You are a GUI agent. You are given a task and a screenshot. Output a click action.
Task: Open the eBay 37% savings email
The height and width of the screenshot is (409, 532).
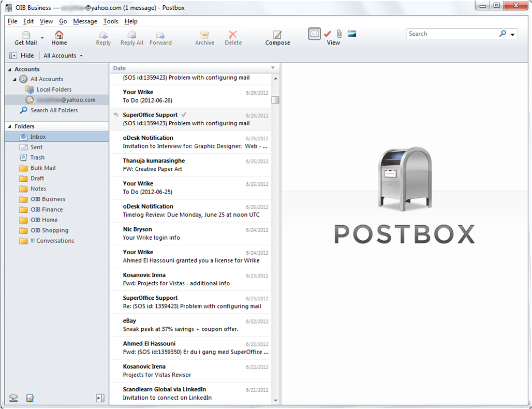pyautogui.click(x=190, y=325)
